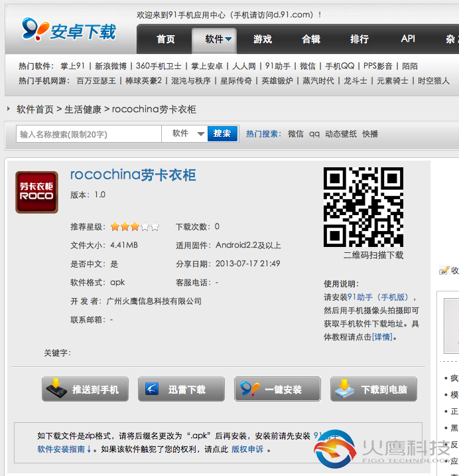Open the 版权申诉 link
459x476 pixels.
[x=247, y=449]
